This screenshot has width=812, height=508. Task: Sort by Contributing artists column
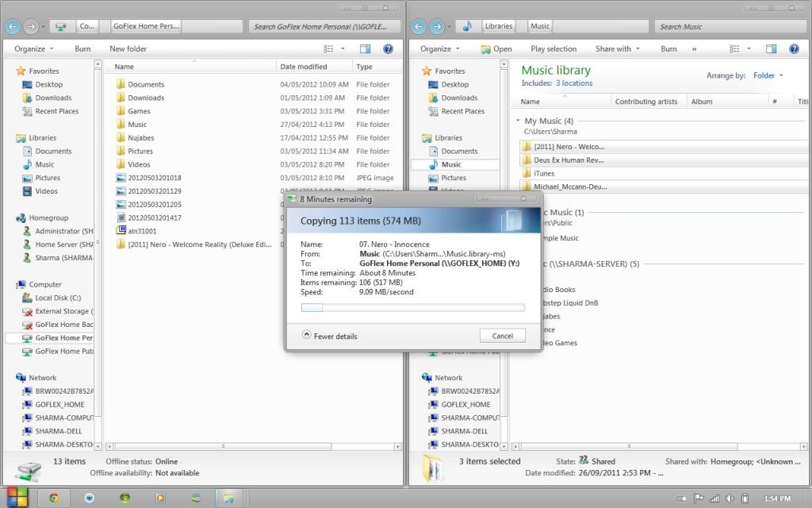(x=649, y=102)
